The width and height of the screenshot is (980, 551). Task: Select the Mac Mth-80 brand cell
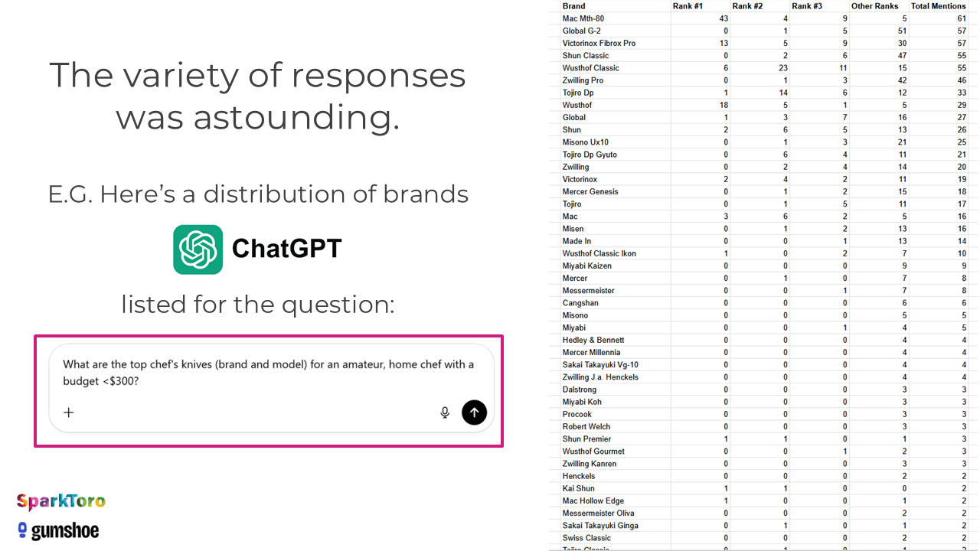click(x=583, y=18)
